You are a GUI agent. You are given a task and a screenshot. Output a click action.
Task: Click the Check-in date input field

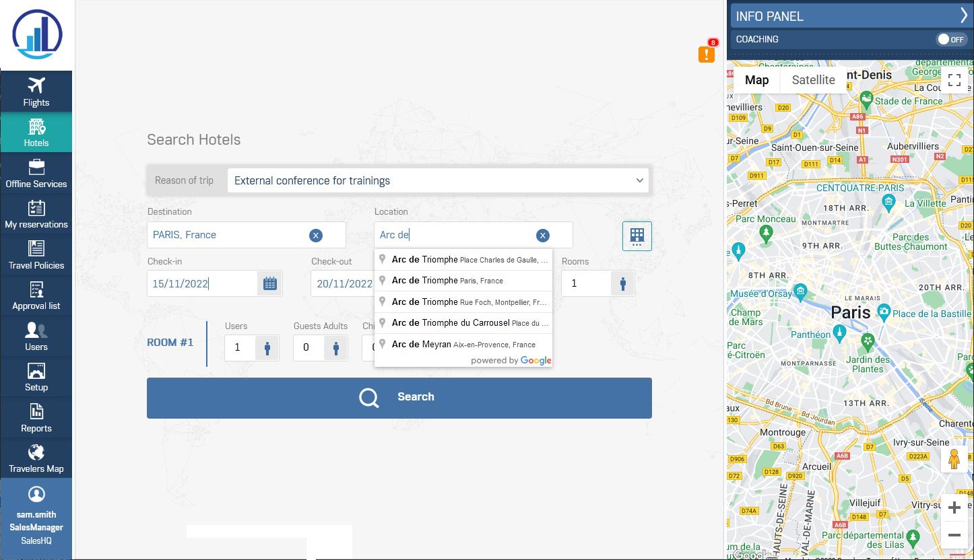(x=201, y=283)
